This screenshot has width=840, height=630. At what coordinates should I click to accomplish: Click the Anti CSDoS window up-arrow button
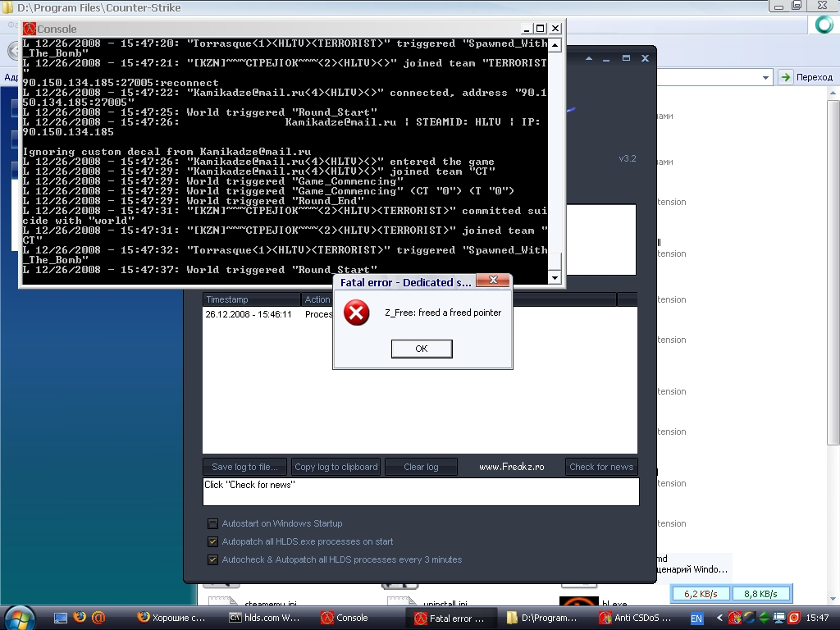(x=589, y=58)
